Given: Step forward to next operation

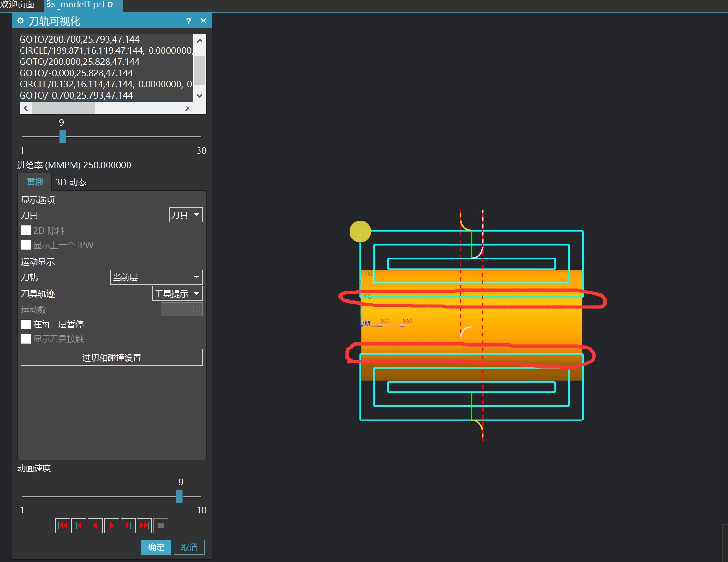Looking at the screenshot, I should click(128, 526).
